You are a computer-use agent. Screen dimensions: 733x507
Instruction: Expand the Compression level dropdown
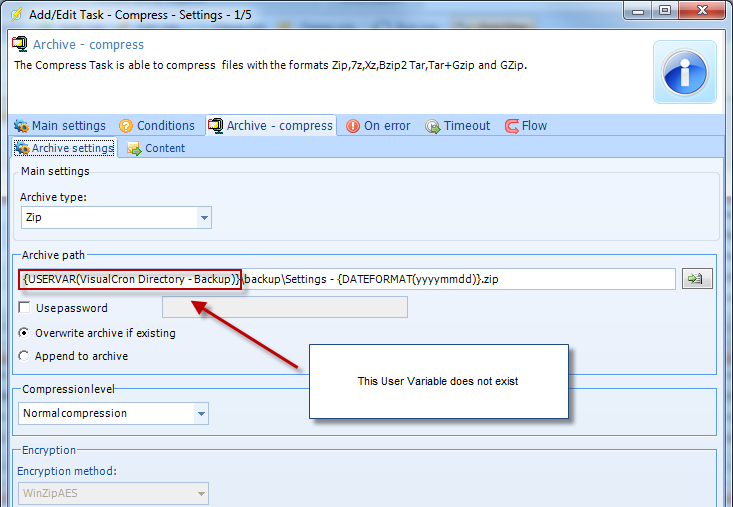pos(201,413)
